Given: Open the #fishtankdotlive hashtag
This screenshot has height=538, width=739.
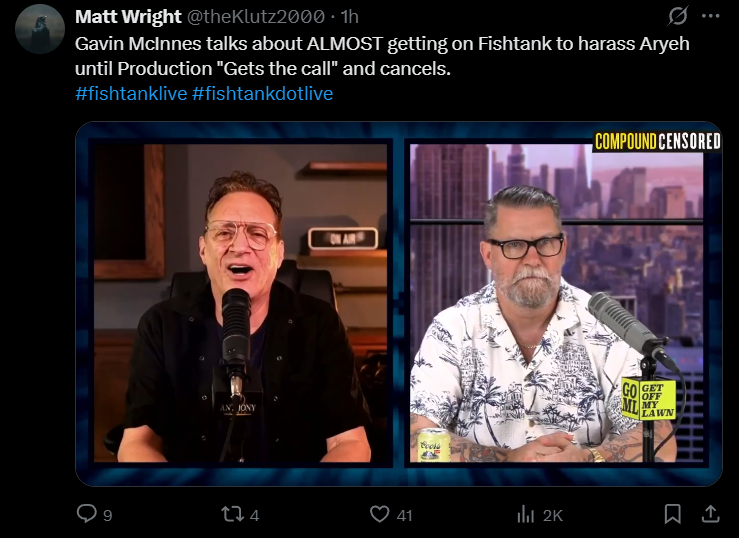Looking at the screenshot, I should [x=263, y=93].
